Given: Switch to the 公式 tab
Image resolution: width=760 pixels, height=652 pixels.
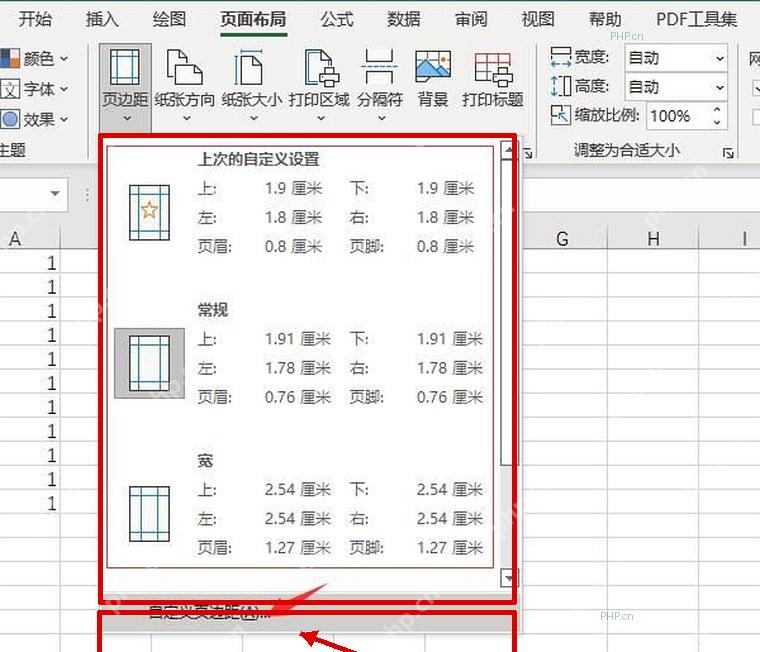Looking at the screenshot, I should point(337,19).
